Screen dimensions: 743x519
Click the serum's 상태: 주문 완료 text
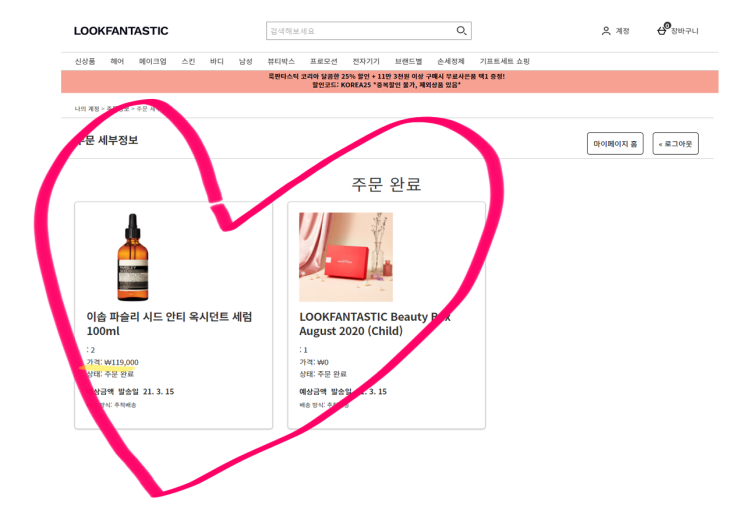(x=110, y=374)
